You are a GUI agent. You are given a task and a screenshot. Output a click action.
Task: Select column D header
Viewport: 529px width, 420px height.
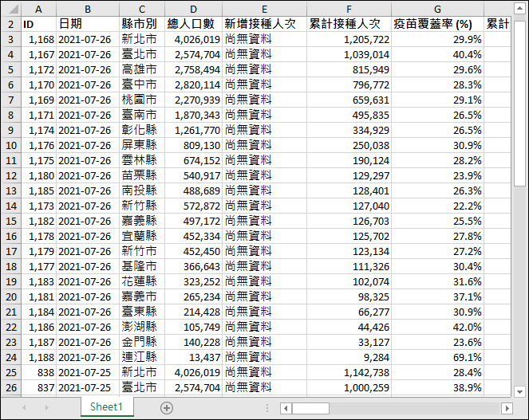(194, 9)
